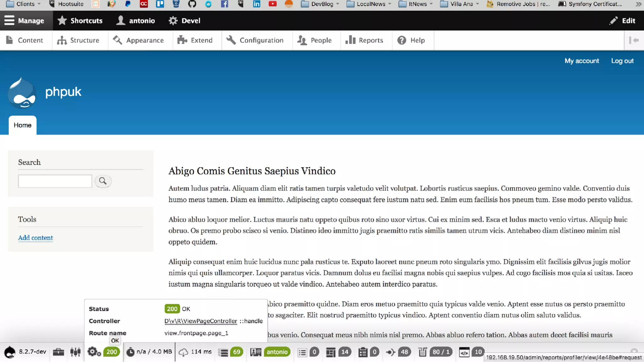Click inside the Search text field
This screenshot has width=644, height=362.
pyautogui.click(x=55, y=181)
